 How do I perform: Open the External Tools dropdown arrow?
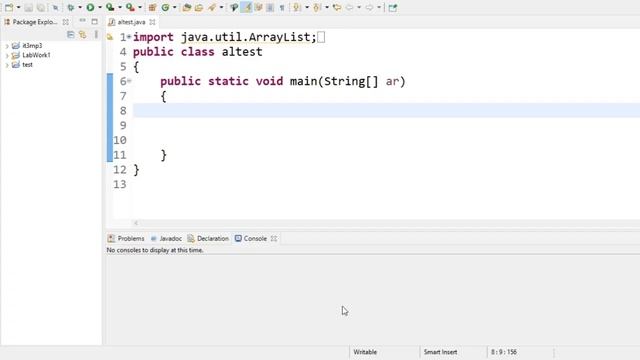point(140,7)
